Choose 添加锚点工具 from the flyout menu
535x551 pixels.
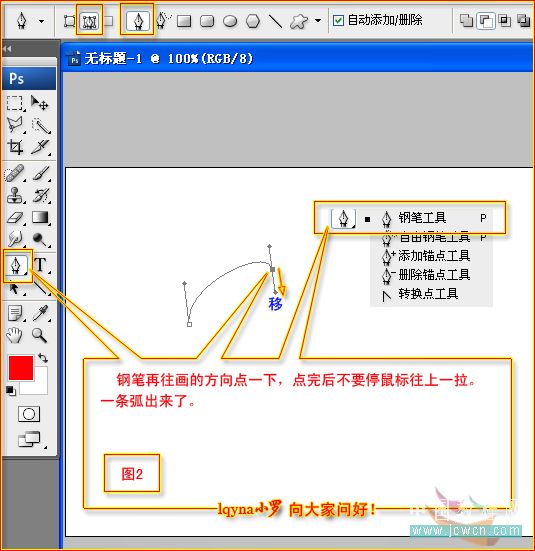pos(432,256)
